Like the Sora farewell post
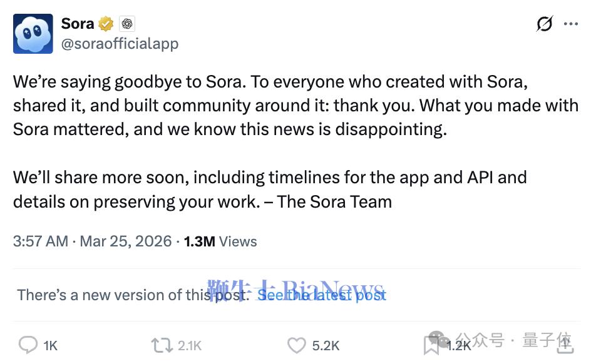The width and height of the screenshot is (591, 364). 295,345
